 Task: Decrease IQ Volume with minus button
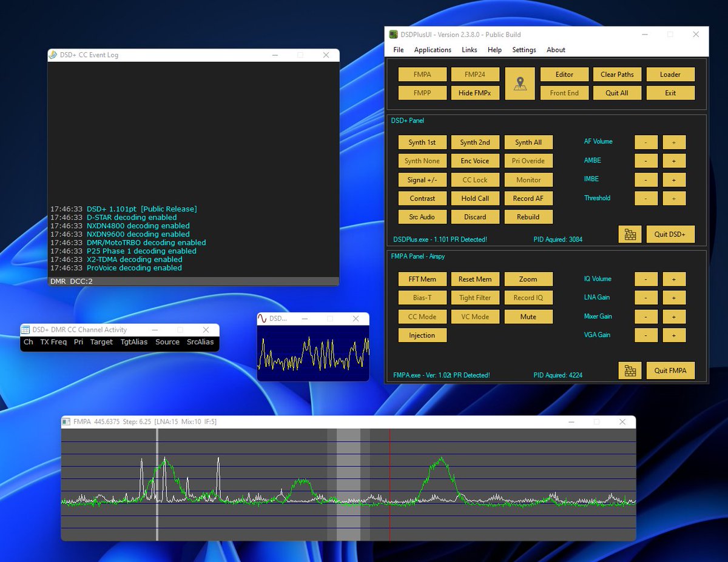(646, 279)
